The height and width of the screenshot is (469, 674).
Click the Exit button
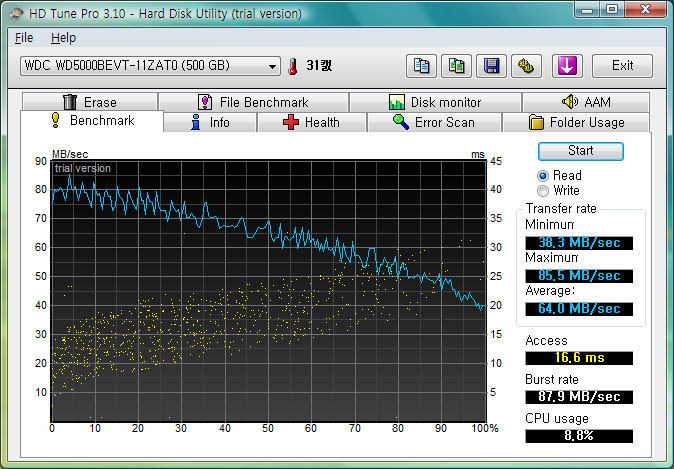pyautogui.click(x=622, y=66)
